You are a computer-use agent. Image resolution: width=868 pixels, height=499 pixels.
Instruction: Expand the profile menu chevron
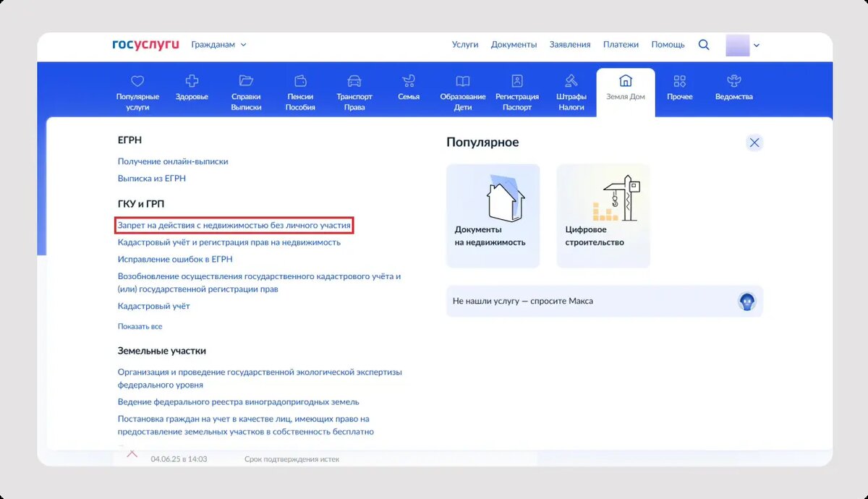757,46
